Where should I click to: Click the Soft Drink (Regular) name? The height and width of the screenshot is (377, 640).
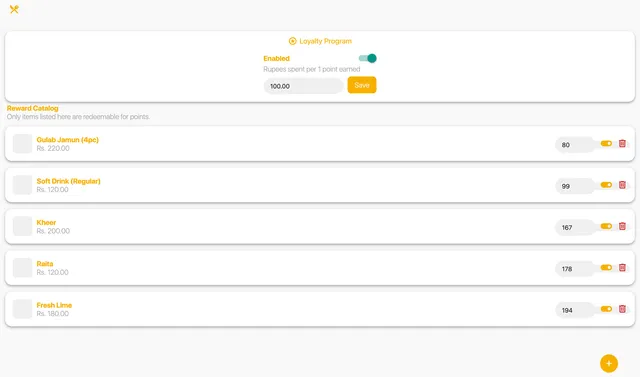point(68,181)
